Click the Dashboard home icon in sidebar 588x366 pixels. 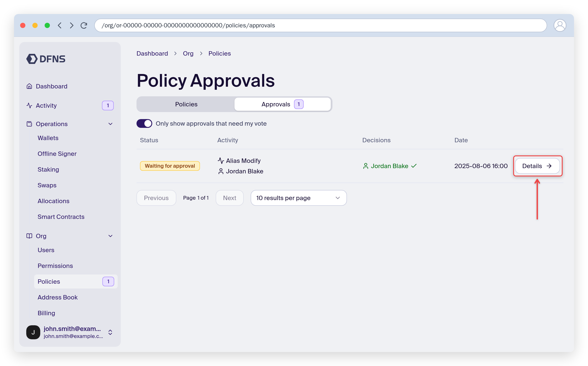(29, 86)
